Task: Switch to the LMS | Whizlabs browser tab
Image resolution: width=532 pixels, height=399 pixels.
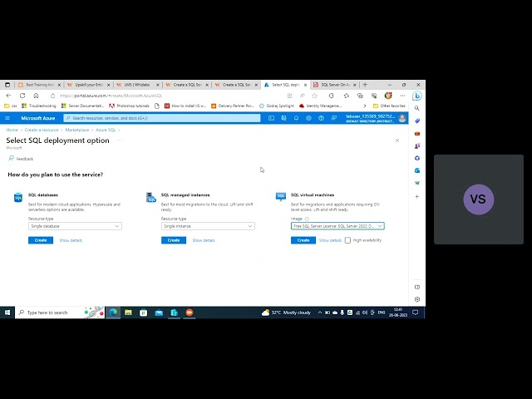Action: 138,85
